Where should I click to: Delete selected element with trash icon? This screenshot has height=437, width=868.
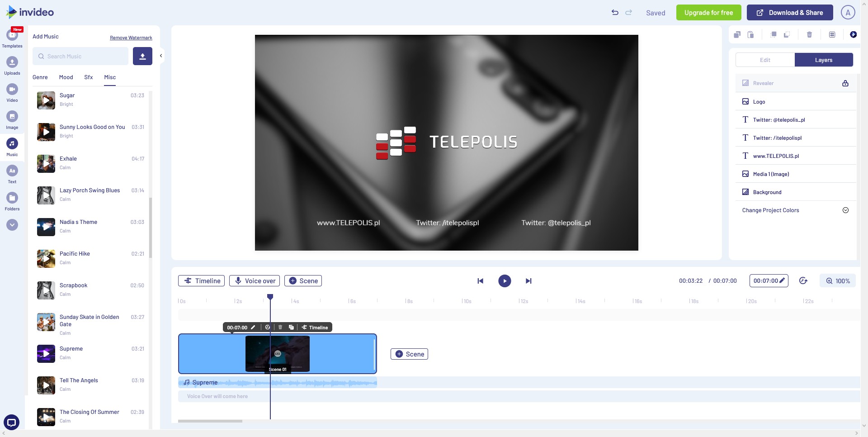point(809,35)
